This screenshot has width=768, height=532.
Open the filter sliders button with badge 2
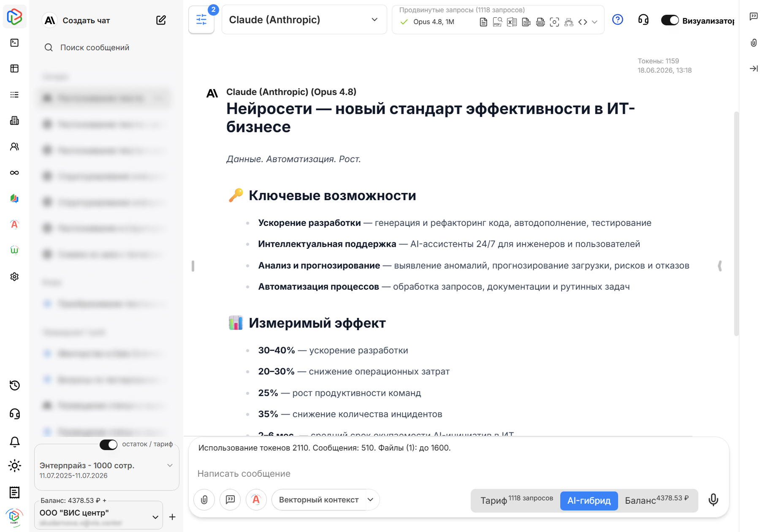point(201,19)
